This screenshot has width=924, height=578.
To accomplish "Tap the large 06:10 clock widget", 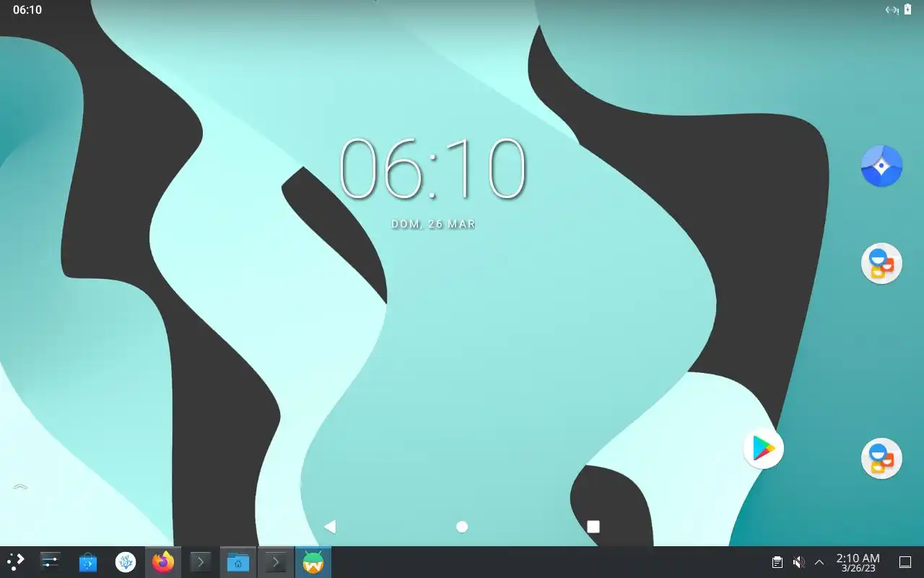I will [432, 169].
